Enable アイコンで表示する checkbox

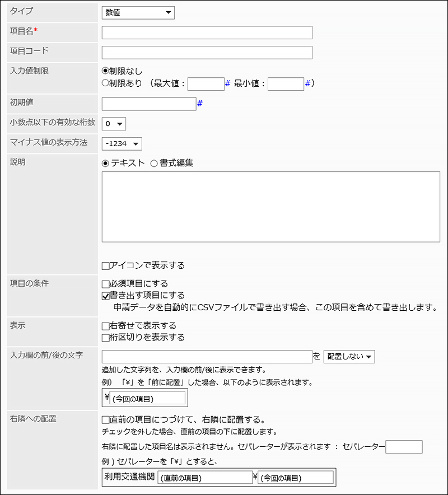click(105, 266)
